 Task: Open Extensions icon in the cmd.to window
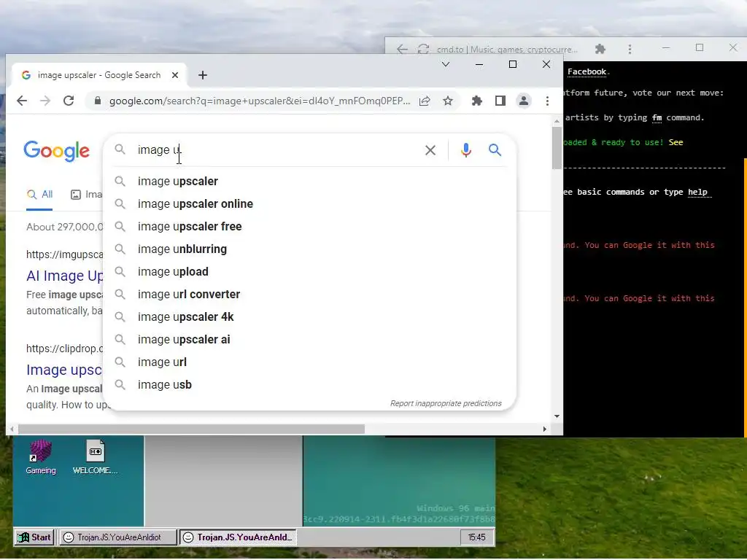pos(600,49)
